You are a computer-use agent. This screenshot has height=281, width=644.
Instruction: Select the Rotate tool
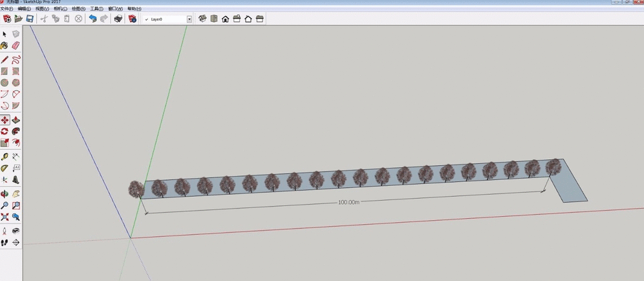click(x=5, y=131)
